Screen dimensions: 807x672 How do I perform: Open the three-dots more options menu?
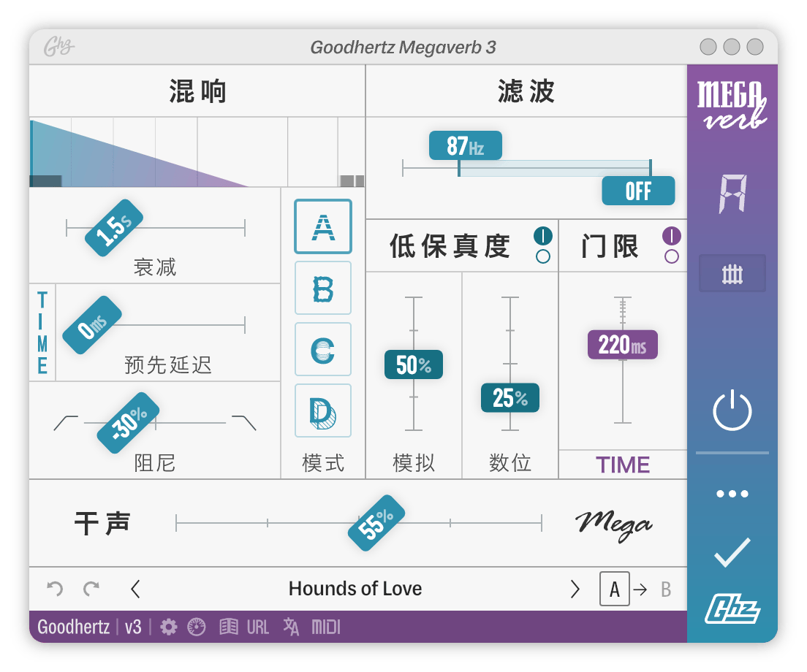pyautogui.click(x=732, y=494)
